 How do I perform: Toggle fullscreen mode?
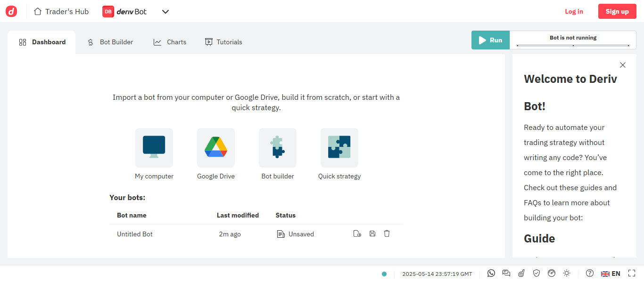632,273
